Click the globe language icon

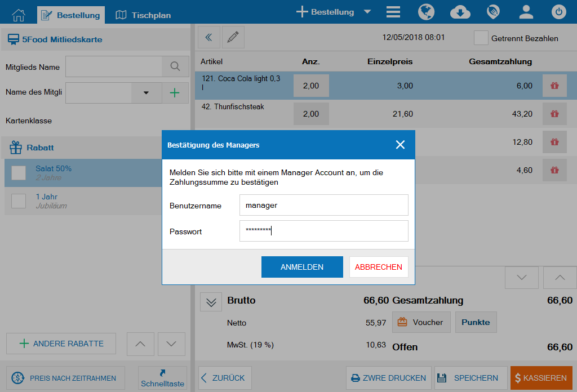425,12
